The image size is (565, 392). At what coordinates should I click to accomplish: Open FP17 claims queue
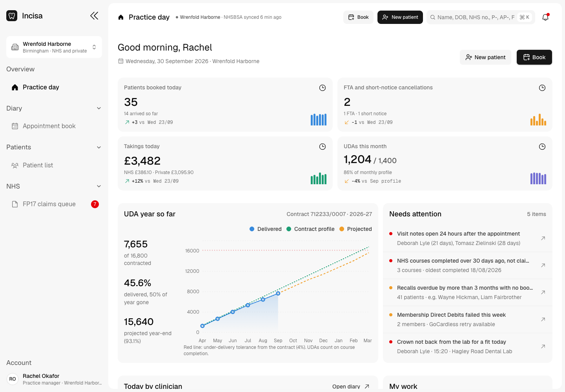pyautogui.click(x=54, y=204)
